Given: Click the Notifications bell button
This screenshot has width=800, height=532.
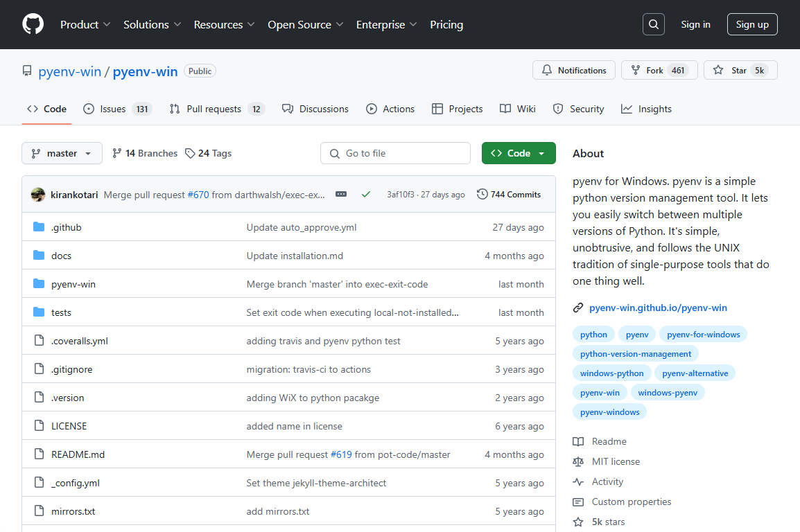Looking at the screenshot, I should pos(574,71).
